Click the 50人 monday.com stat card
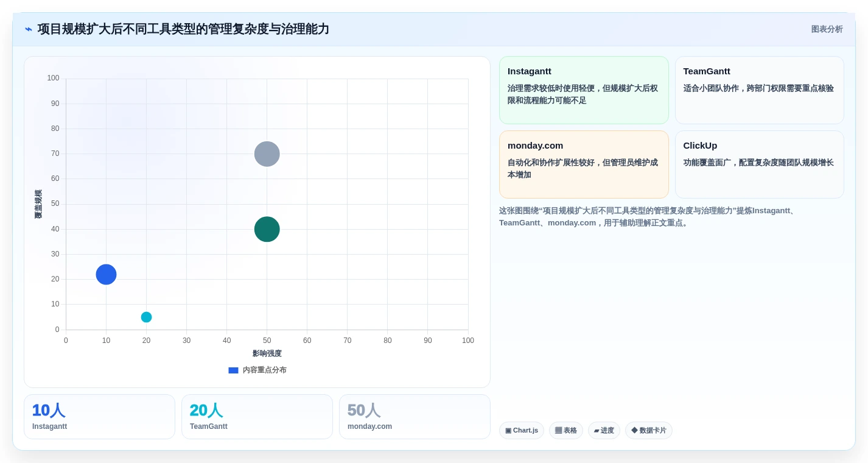This screenshot has height=463, width=868. click(415, 417)
